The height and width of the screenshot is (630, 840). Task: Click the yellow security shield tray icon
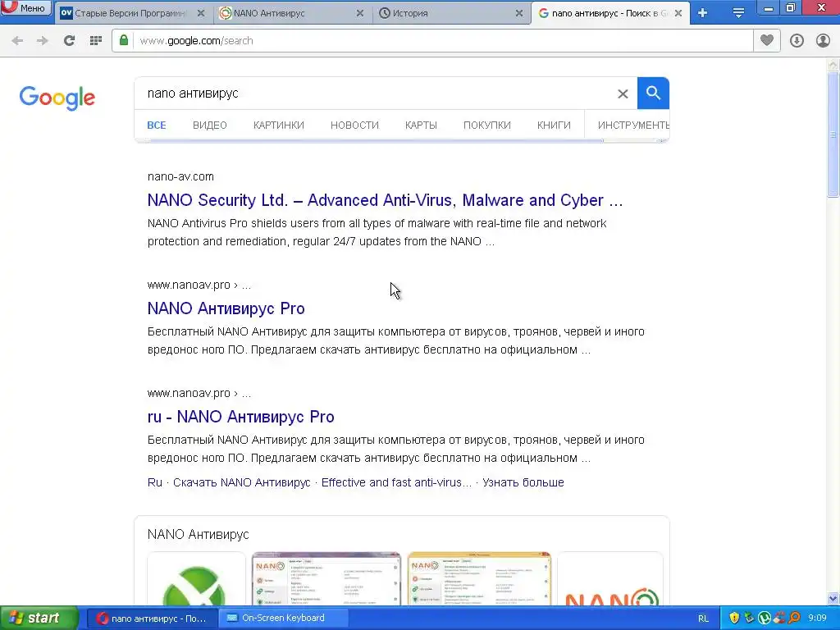(x=734, y=619)
